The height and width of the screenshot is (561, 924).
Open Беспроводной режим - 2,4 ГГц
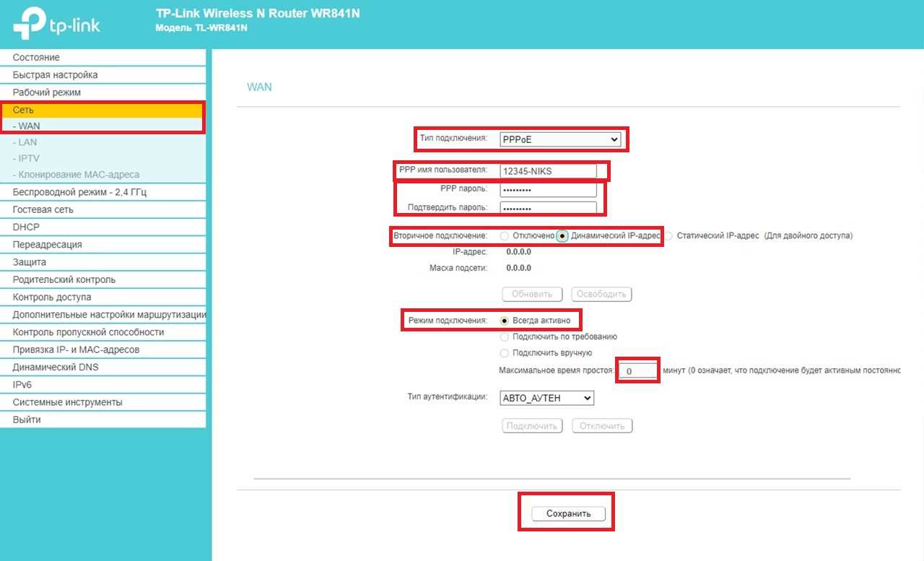coord(103,192)
